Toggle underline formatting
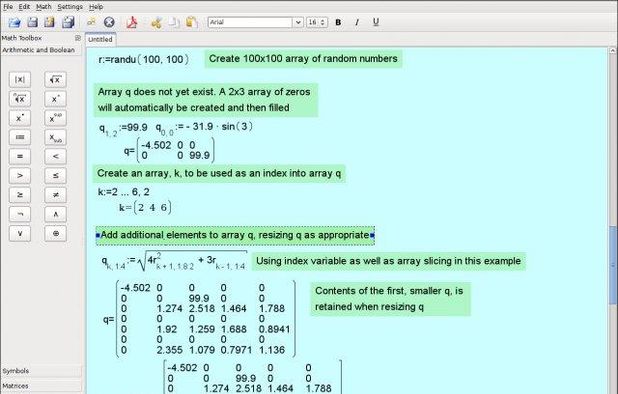The width and height of the screenshot is (618, 394). pos(376,22)
